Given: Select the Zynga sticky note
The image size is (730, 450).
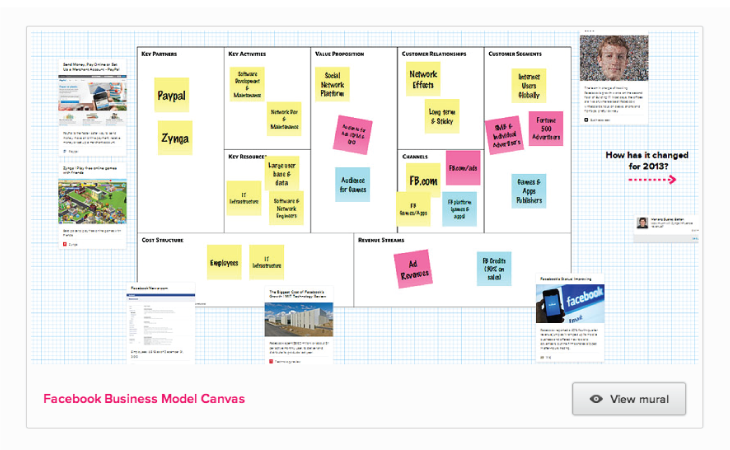Looking at the screenshot, I should click(175, 138).
